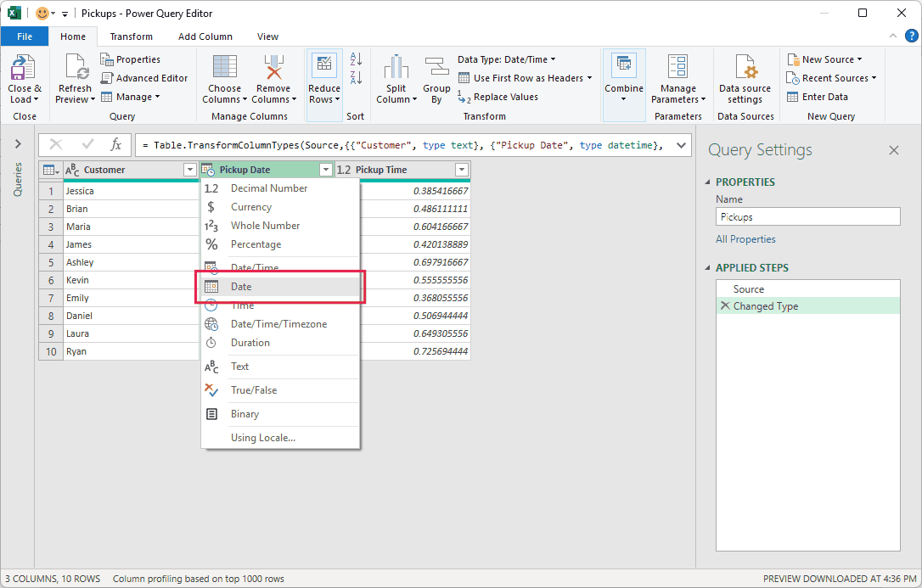
Task: Choose Currency in the type menu
Action: [x=280, y=207]
